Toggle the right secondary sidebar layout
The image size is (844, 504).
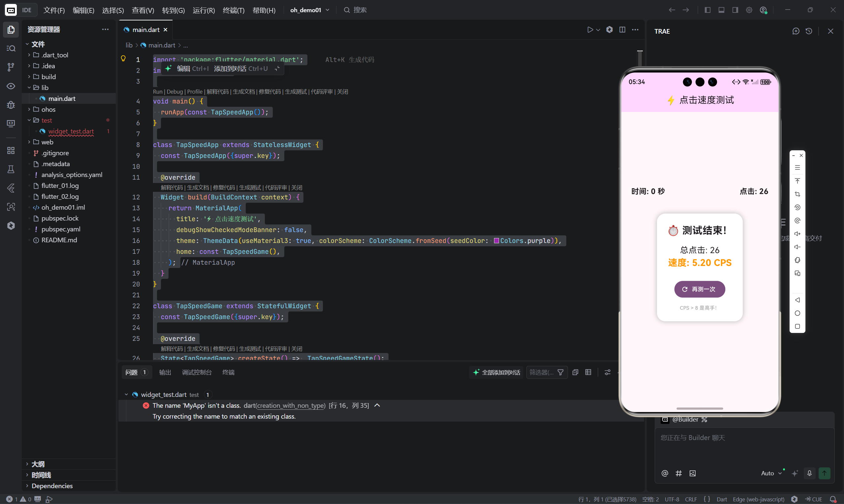click(735, 10)
